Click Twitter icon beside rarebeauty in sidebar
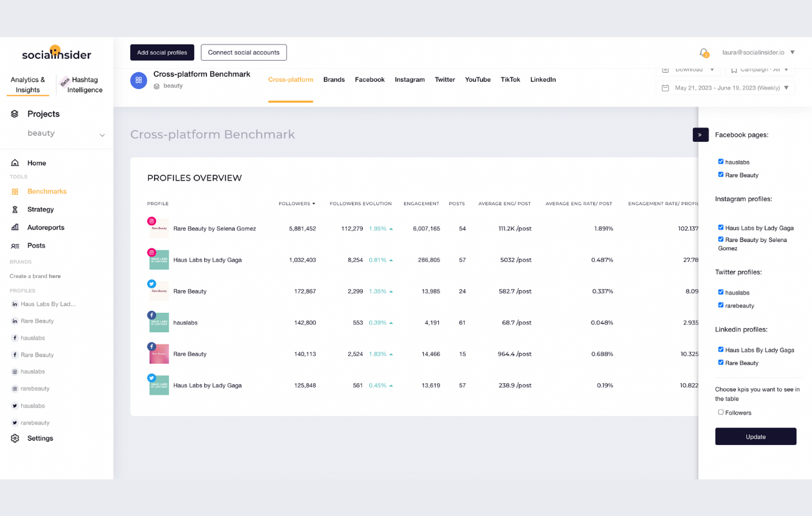Image resolution: width=812 pixels, height=516 pixels. pyautogui.click(x=15, y=423)
